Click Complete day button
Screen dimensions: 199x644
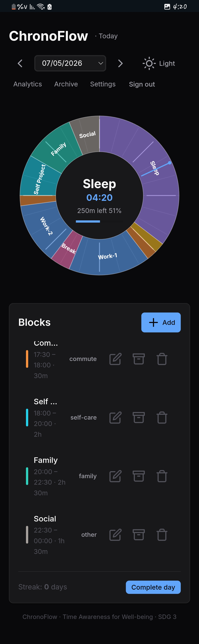point(153,587)
